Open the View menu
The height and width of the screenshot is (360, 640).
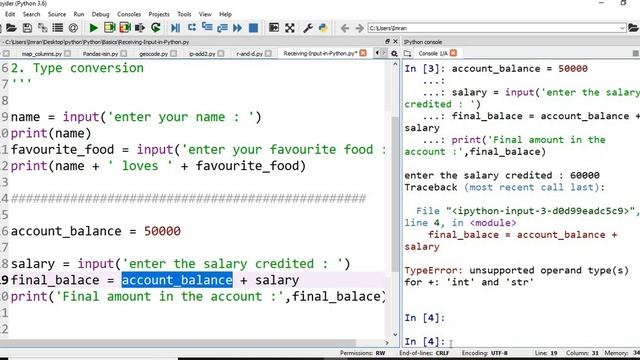click(205, 14)
